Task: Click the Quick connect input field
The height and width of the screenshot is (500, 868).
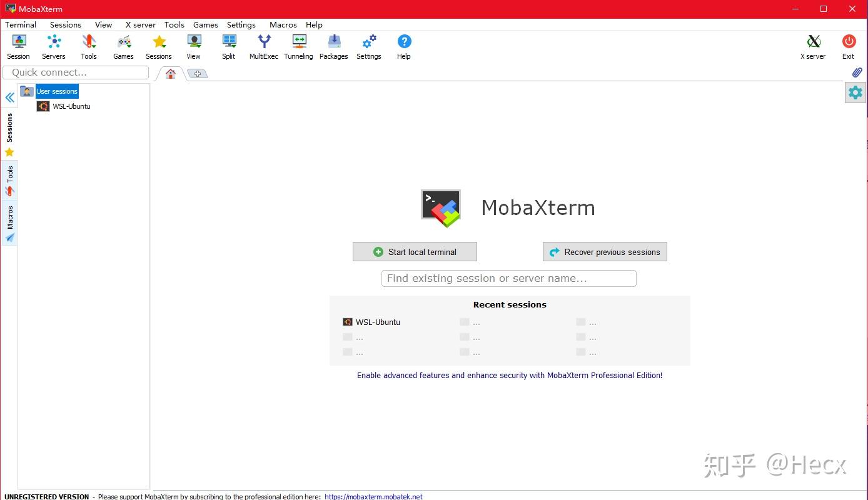Action: (74, 72)
